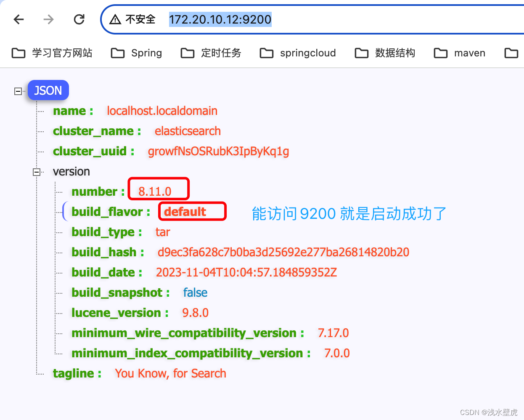Click the build hash value d9ec3fa628c7...
Viewport: 524px width, 420px height.
(x=283, y=253)
